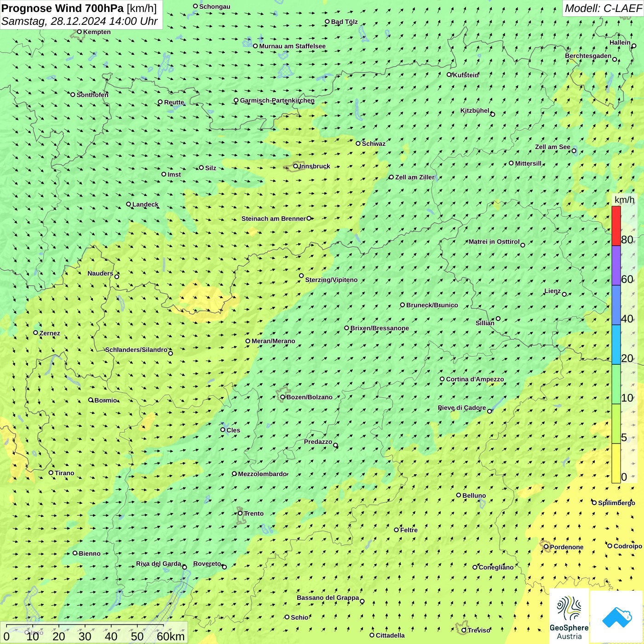Screen dimensions: 644x644
Task: Click the Zell am See marker
Action: [574, 150]
